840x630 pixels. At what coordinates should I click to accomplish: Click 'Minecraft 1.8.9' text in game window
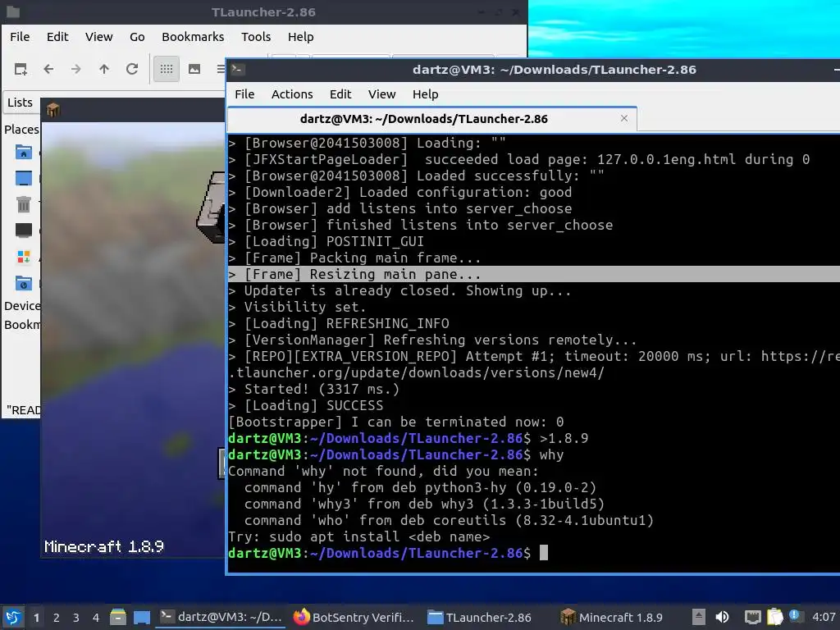104,546
